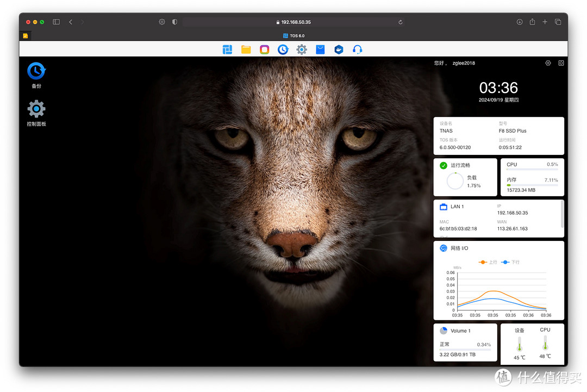The image size is (587, 392).
Task: Click the pinned yellow tab
Action: coord(26,36)
